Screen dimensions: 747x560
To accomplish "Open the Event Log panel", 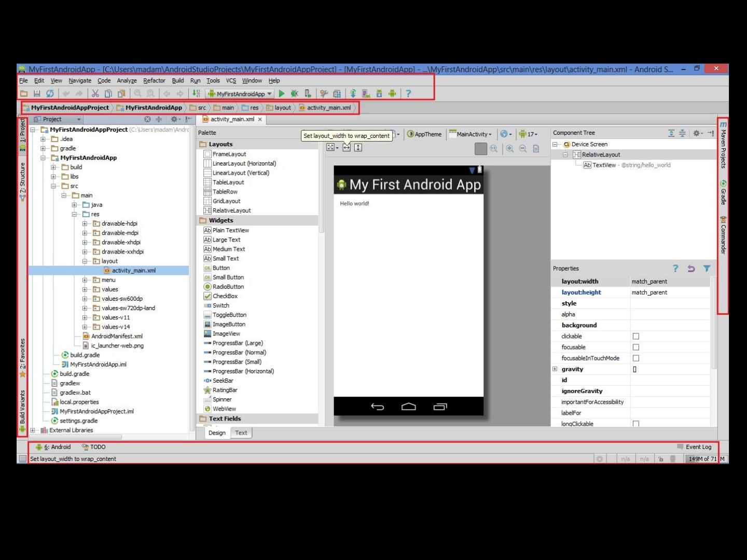I will (x=694, y=447).
